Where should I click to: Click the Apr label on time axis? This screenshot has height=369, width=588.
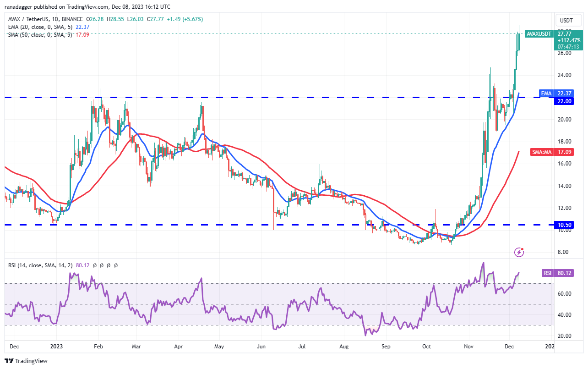pyautogui.click(x=178, y=346)
